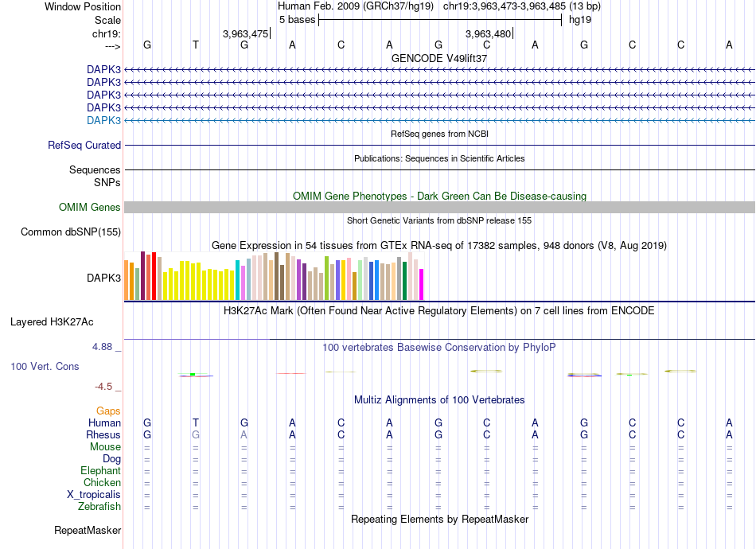Click the faded A mismatch in Rhesus row
The image size is (756, 549).
pos(244,434)
